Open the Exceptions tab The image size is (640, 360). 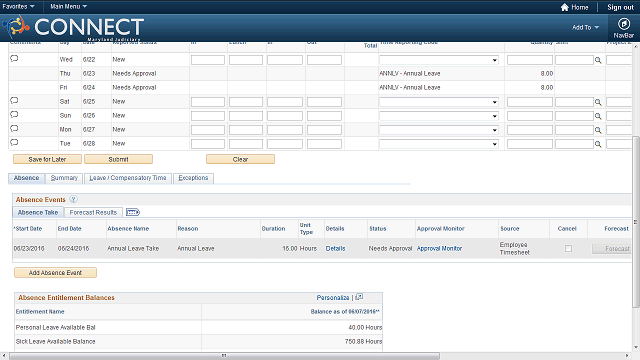(x=193, y=178)
